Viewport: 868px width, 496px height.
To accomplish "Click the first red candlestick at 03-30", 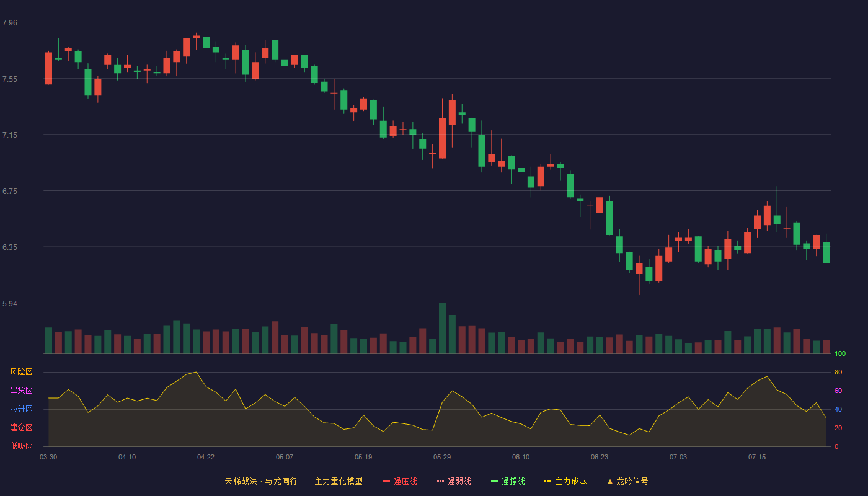I will (48, 68).
